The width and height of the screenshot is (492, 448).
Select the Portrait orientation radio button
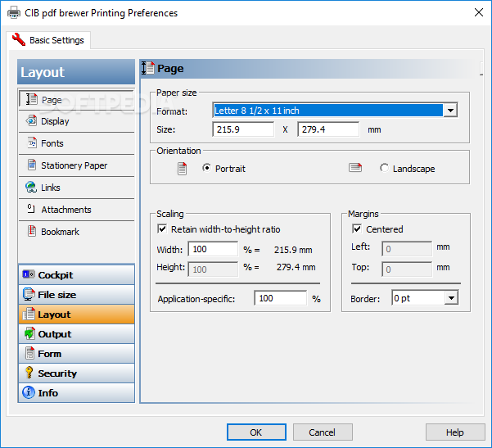pyautogui.click(x=206, y=168)
